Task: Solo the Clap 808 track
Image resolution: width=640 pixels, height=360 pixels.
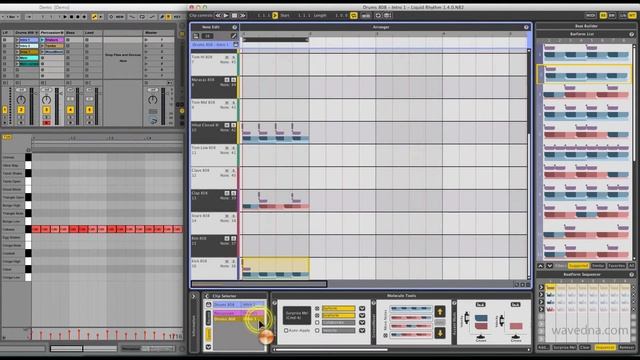Action: click(233, 193)
